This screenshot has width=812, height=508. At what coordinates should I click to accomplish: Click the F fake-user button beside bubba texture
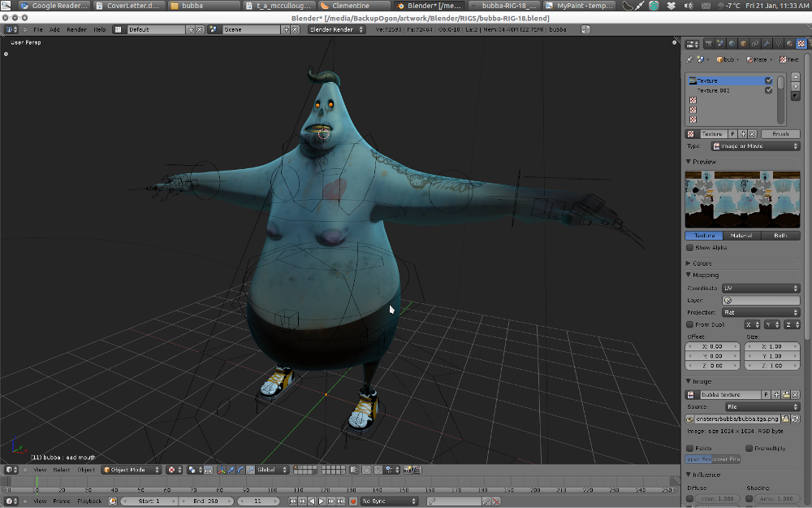(766, 394)
